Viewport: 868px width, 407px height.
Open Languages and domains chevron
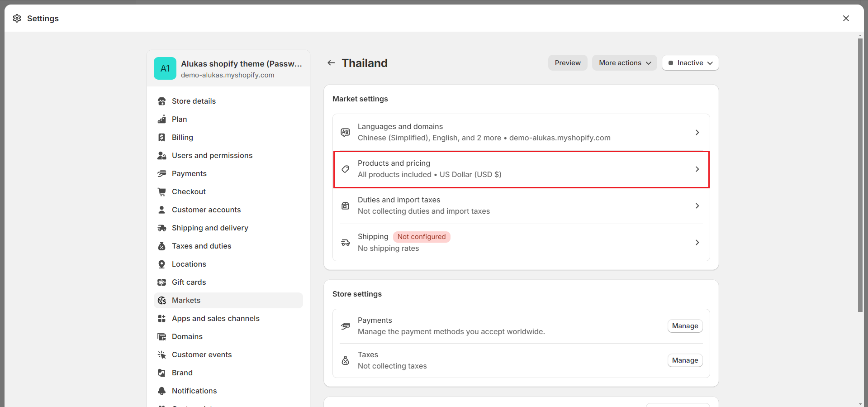tap(697, 132)
